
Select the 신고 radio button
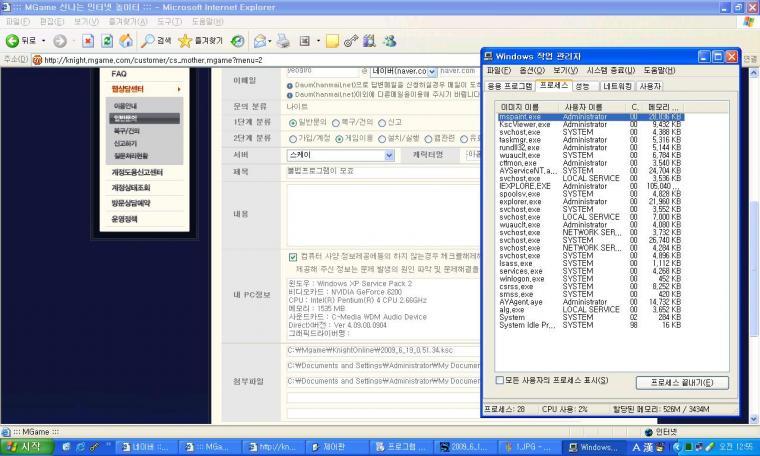382,123
